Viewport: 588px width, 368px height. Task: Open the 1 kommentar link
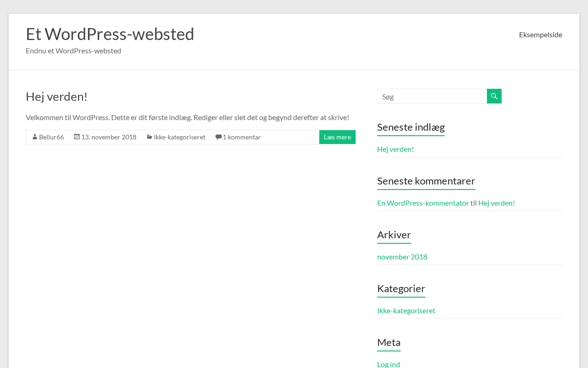pyautogui.click(x=242, y=137)
